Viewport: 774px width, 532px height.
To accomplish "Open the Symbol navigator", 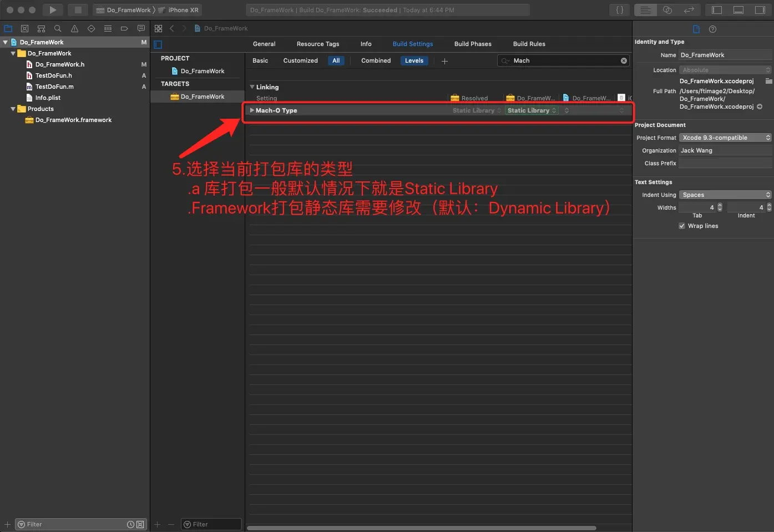I will [41, 28].
